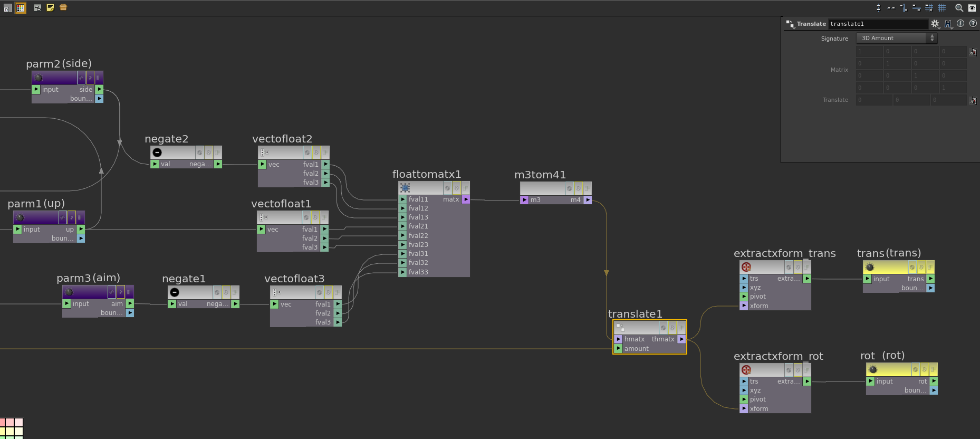Open the gear parameter settings menu

(935, 24)
